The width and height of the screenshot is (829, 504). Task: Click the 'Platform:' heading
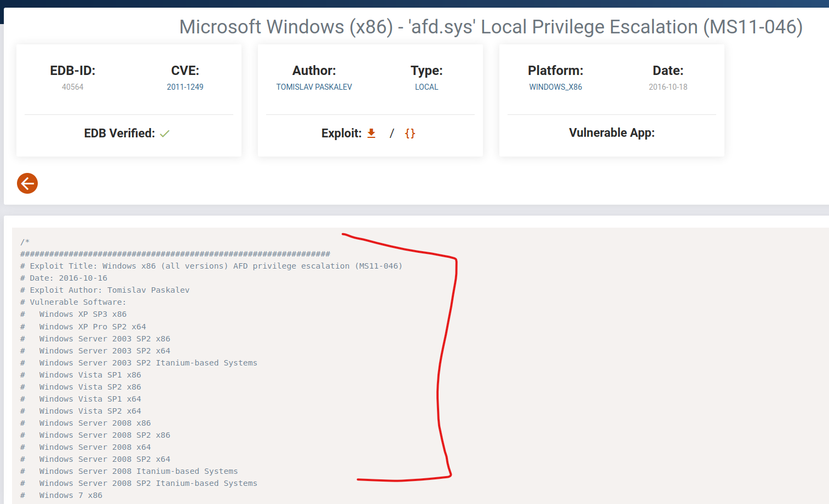[x=556, y=71]
